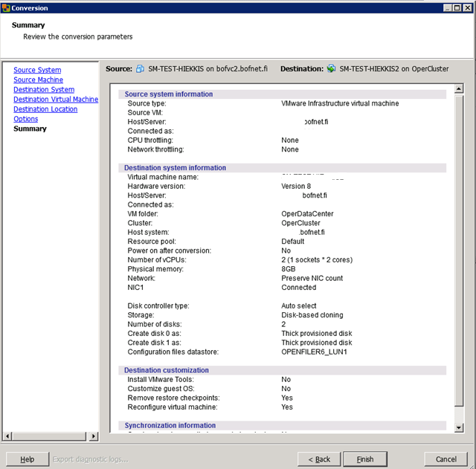
Task: Go to the Source Machine step
Action: click(38, 80)
